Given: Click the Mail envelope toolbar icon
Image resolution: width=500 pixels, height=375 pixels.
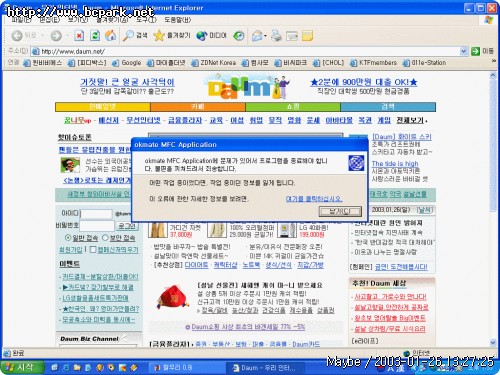Looking at the screenshot, I should click(x=257, y=36).
